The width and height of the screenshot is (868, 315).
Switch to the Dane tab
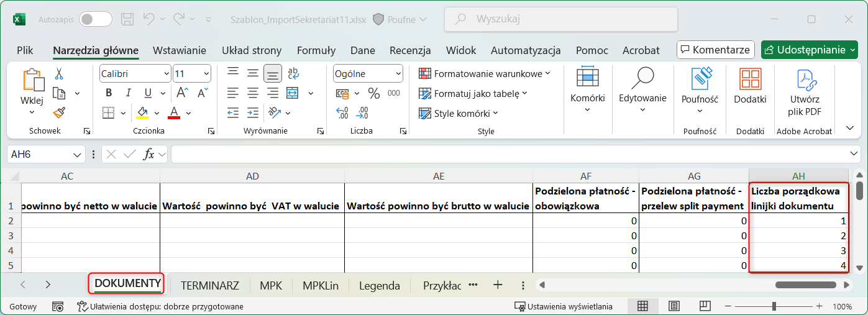[x=363, y=50]
